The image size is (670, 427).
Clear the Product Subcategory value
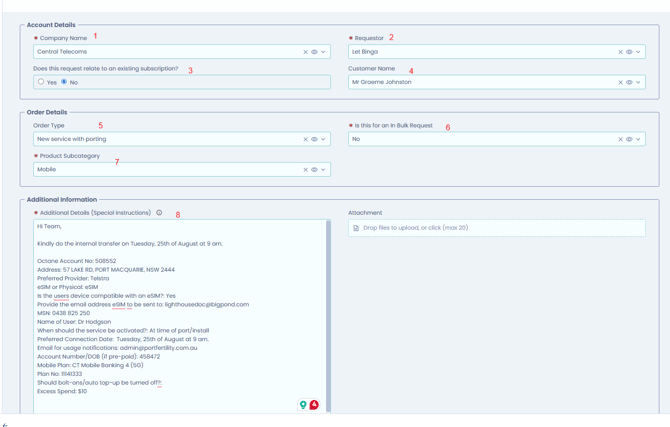pyautogui.click(x=306, y=170)
